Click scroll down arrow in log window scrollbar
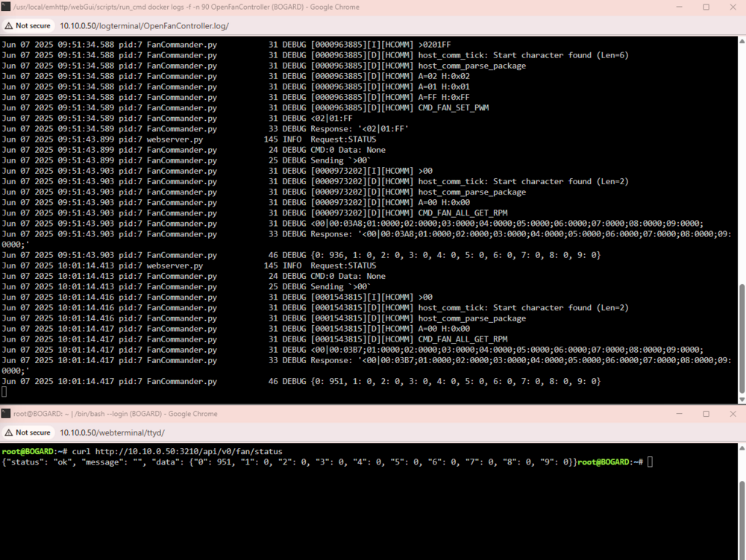The width and height of the screenshot is (746, 560). (x=742, y=400)
